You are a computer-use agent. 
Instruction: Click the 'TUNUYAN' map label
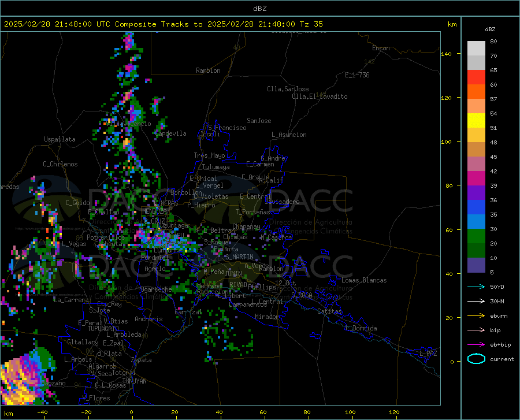coord(134,381)
